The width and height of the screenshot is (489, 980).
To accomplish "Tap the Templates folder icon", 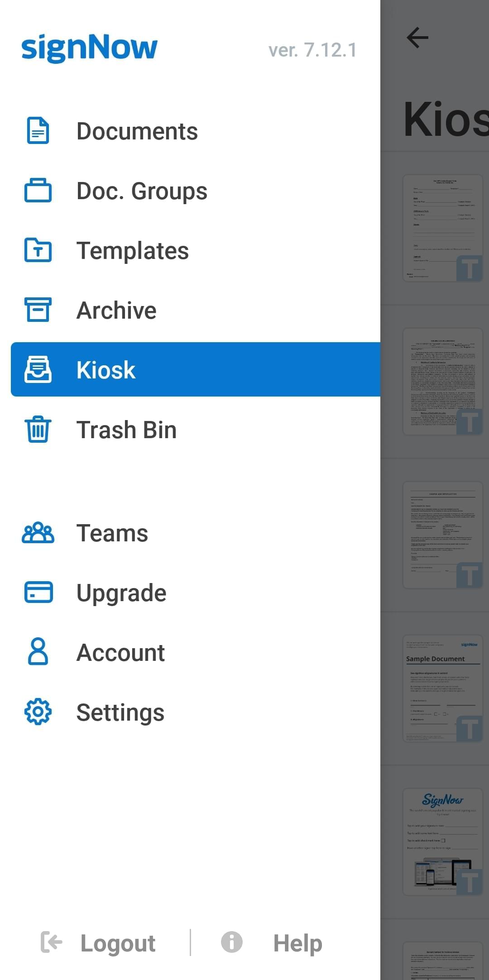I will (x=38, y=250).
